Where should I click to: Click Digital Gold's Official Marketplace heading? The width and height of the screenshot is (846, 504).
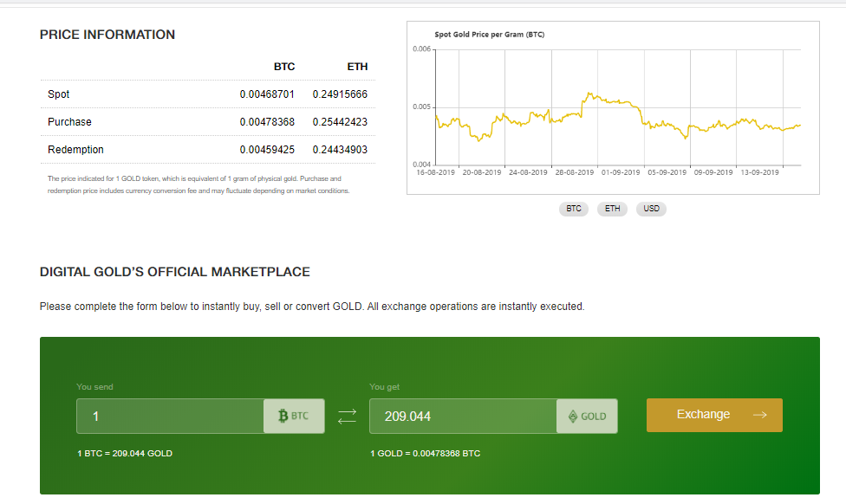tap(175, 272)
